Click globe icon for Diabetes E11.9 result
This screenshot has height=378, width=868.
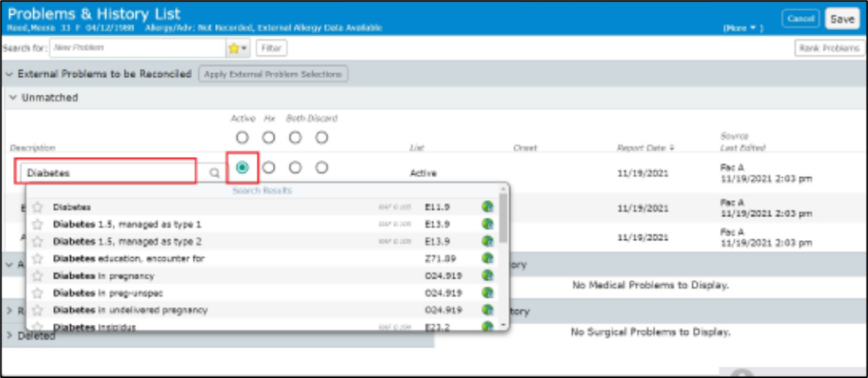(486, 207)
